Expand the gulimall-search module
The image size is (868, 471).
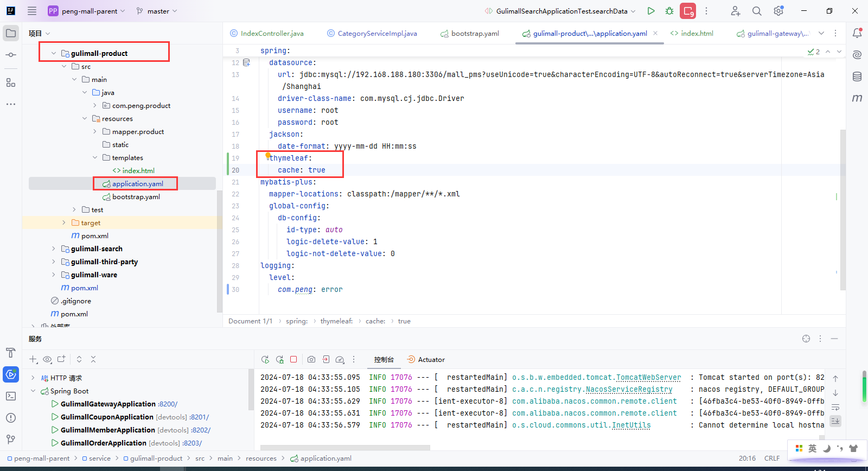tap(54, 249)
